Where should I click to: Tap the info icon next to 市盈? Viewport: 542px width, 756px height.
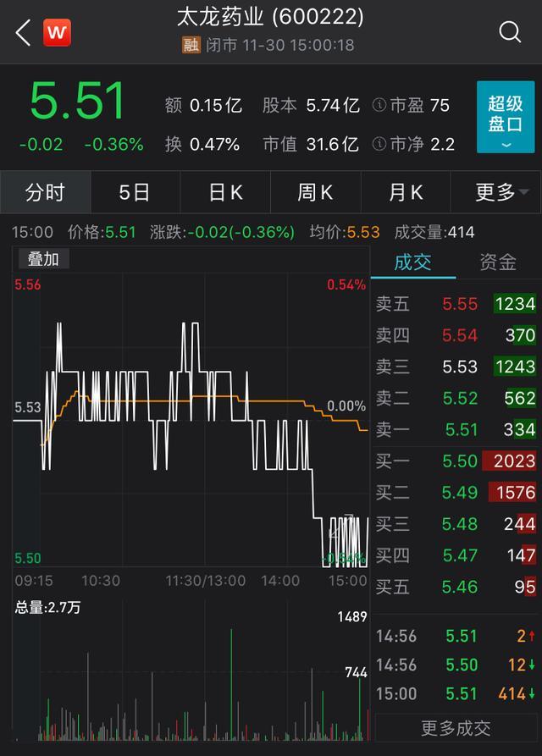point(379,105)
